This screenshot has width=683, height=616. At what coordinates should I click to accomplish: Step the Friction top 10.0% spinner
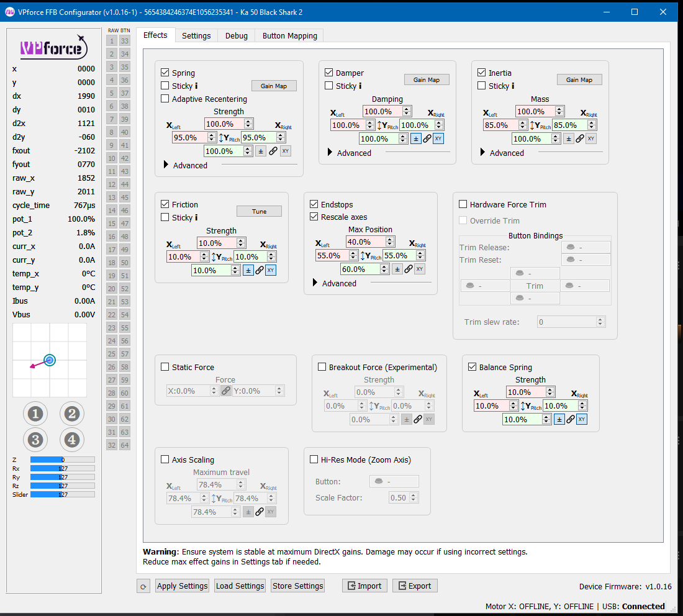pyautogui.click(x=241, y=243)
